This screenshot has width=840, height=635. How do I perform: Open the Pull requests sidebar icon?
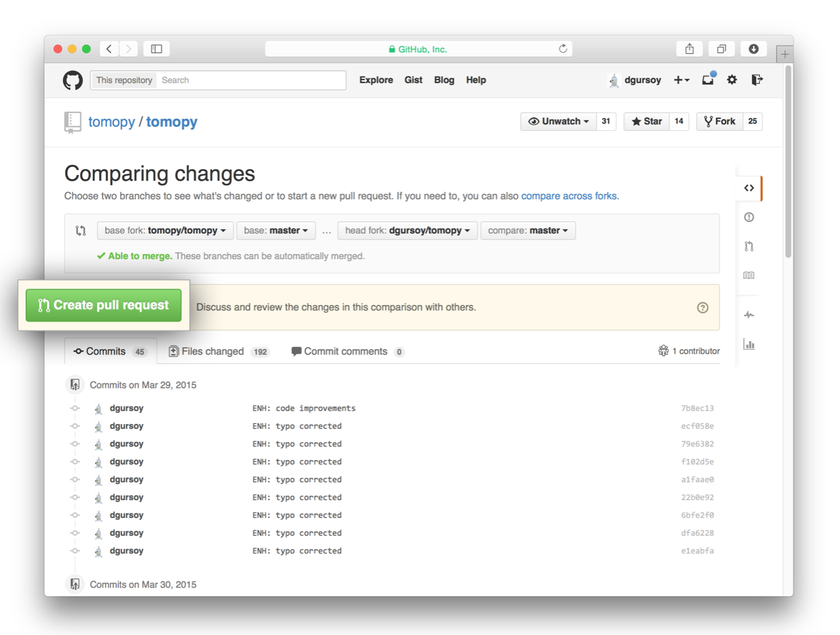click(749, 247)
